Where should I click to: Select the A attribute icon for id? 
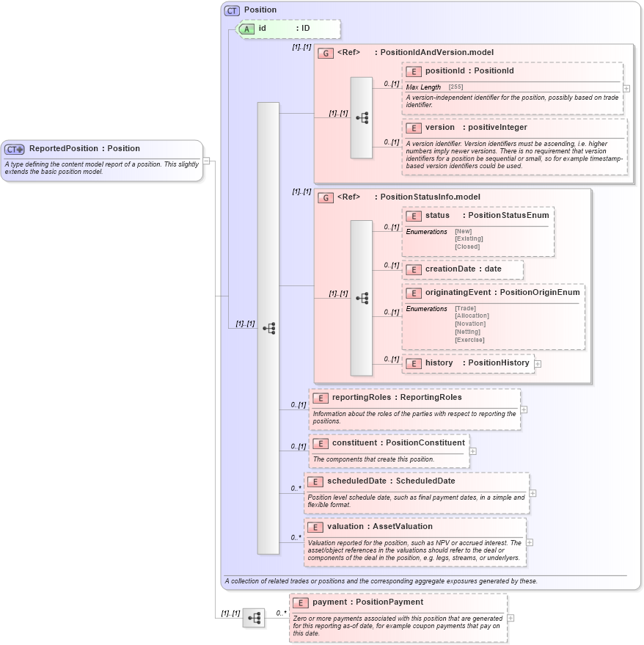point(247,29)
